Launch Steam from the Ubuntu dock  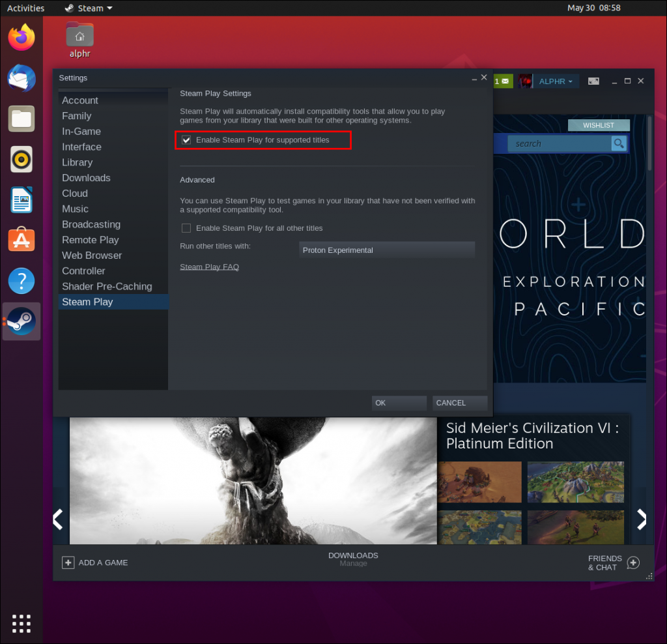21,321
